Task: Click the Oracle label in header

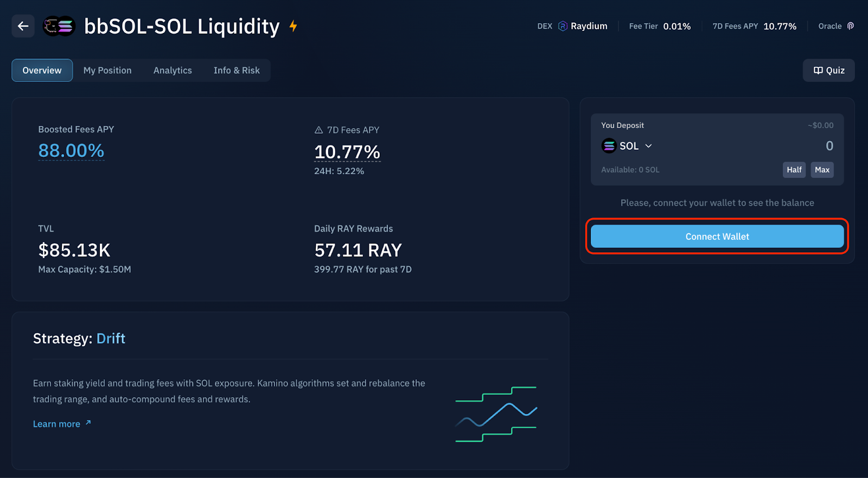Action: (x=830, y=26)
